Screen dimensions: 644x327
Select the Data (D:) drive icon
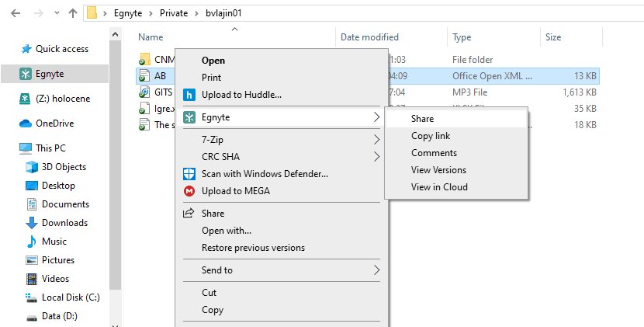point(32,316)
